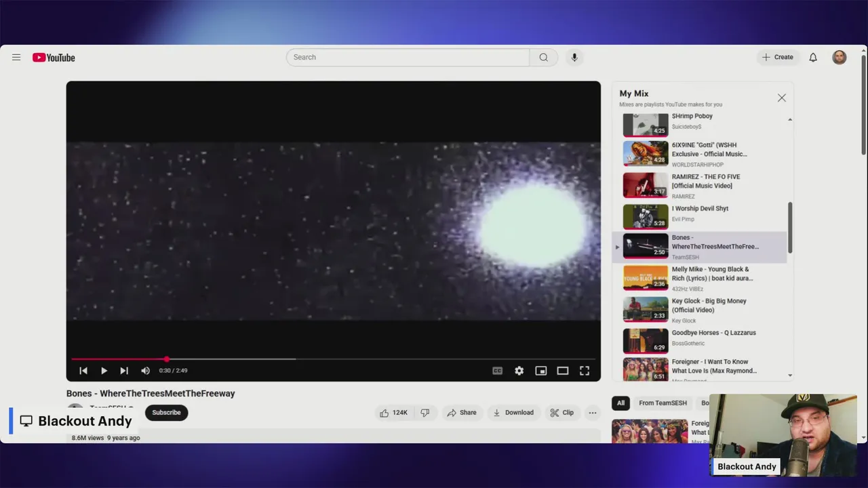This screenshot has width=868, height=488.
Task: Click the red progress scrubber handle
Action: (x=167, y=359)
